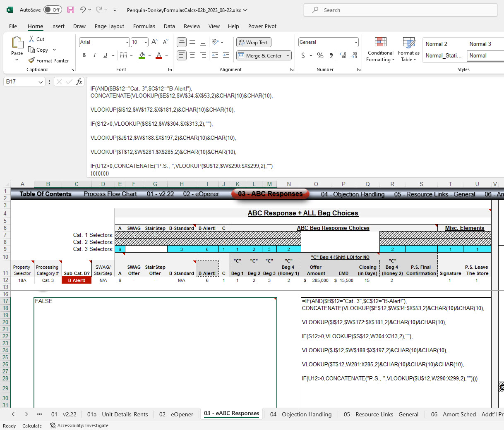
Task: Open the Formulas ribbon tab
Action: (x=144, y=26)
